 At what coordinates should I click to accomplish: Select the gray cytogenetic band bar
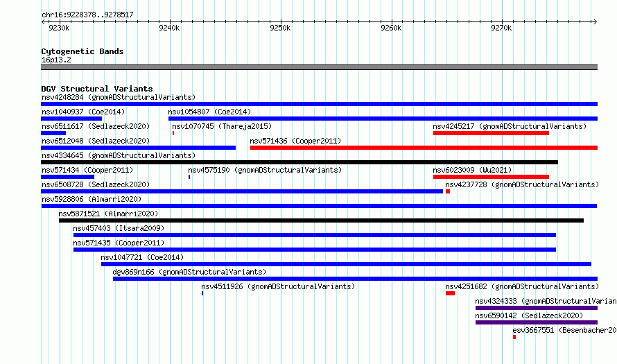(x=319, y=67)
